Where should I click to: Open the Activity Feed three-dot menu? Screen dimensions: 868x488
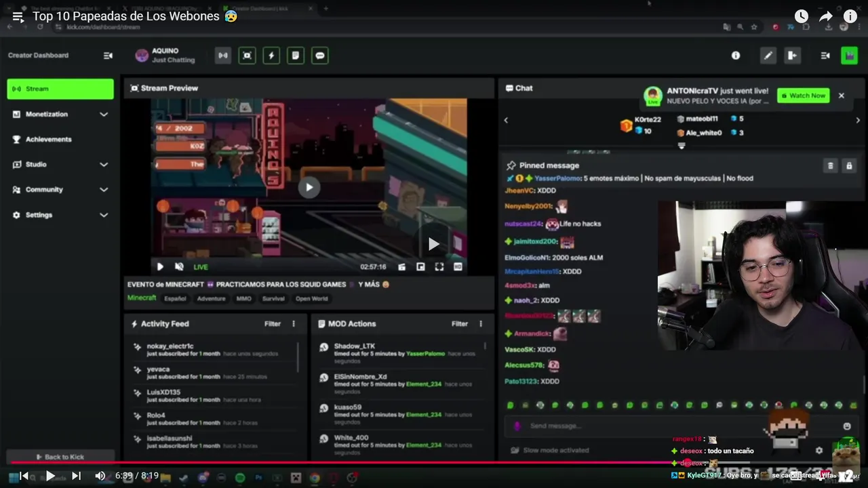294,324
